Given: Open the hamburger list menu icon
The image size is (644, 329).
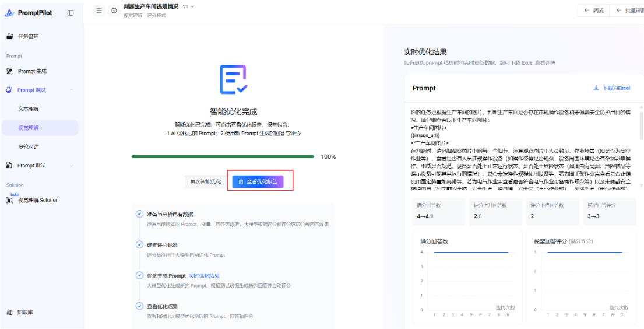Looking at the screenshot, I should tap(99, 10).
